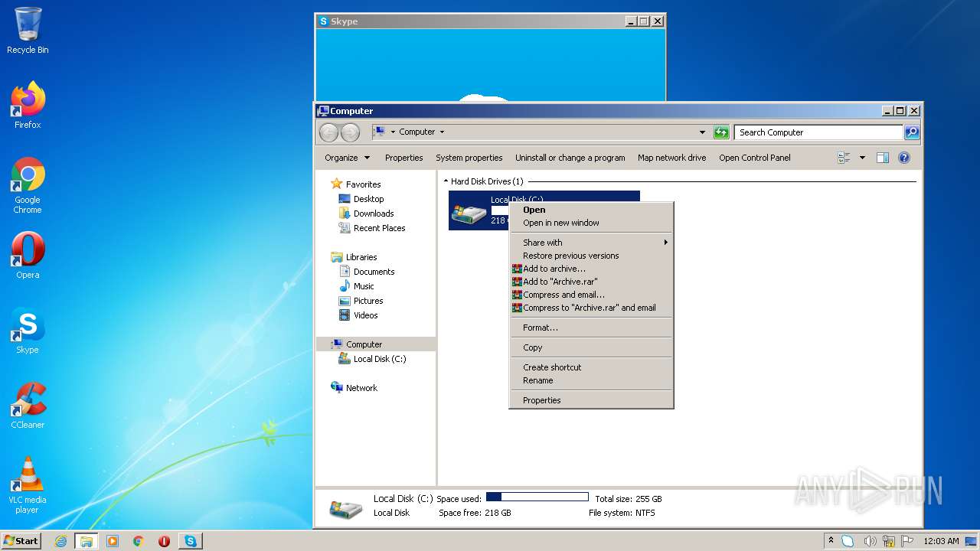The image size is (980, 551).
Task: Open drive Properties from context menu
Action: (591, 400)
